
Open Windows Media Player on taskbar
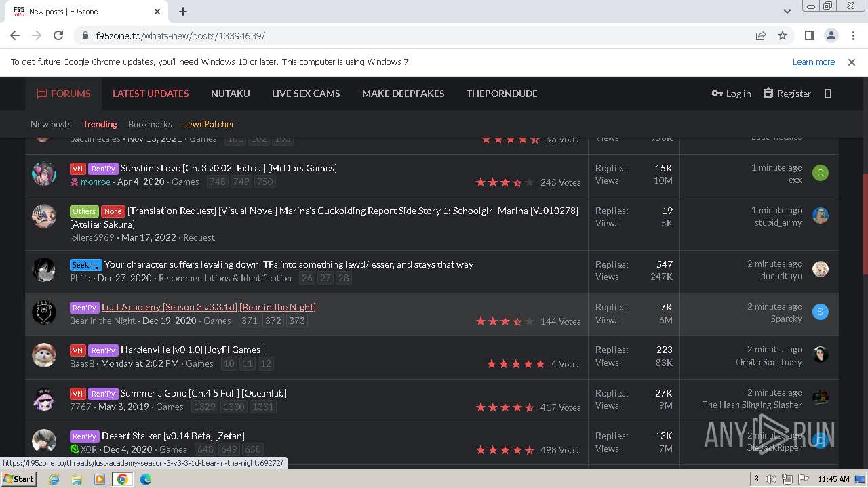100,479
